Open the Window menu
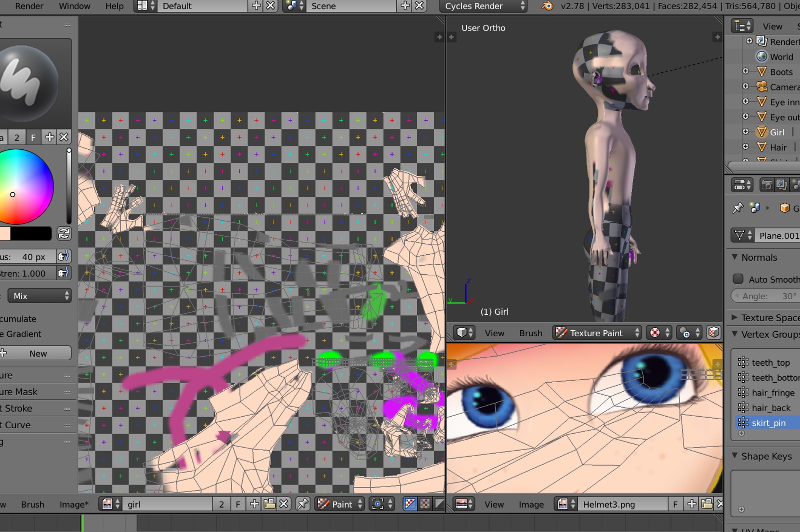The width and height of the screenshot is (800, 532). click(x=74, y=6)
